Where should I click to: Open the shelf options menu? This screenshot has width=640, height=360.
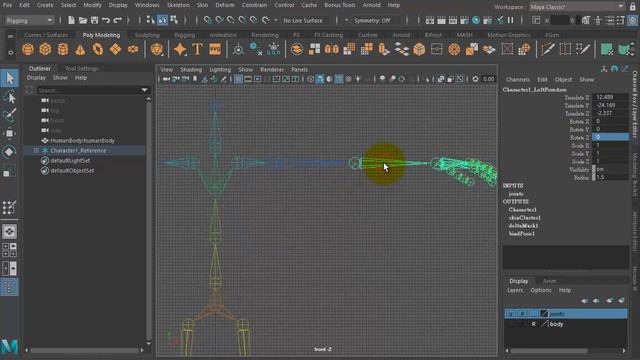[x=10, y=53]
